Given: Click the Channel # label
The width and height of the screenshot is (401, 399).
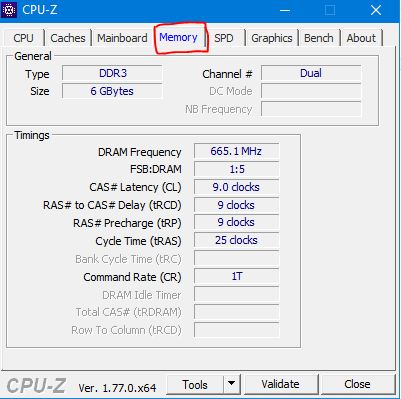Looking at the screenshot, I should pos(227,74).
